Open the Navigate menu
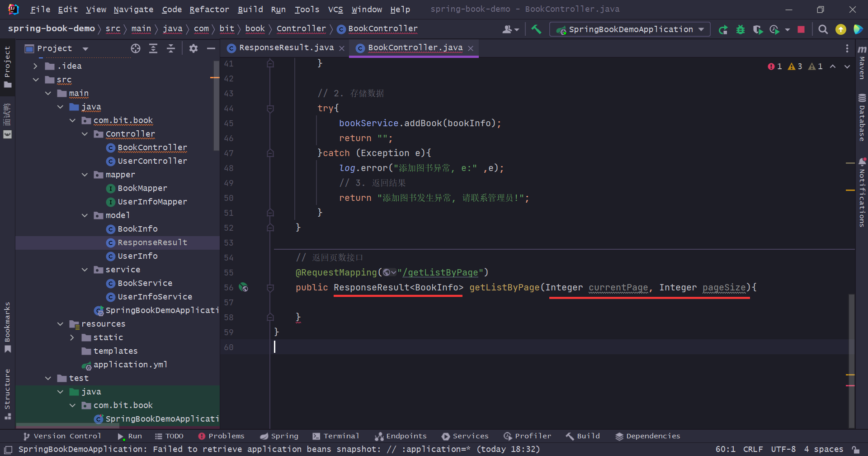The image size is (868, 456). [x=133, y=9]
